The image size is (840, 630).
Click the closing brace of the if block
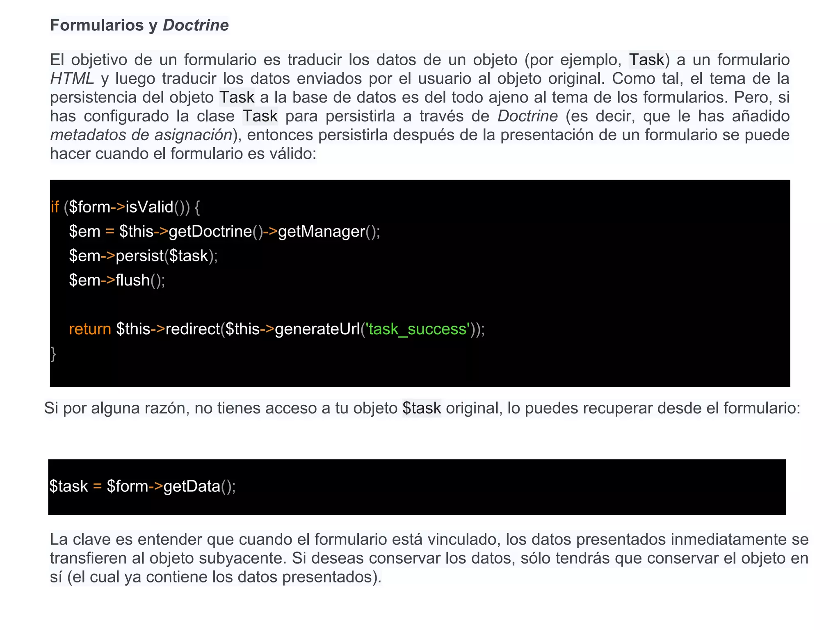click(53, 354)
